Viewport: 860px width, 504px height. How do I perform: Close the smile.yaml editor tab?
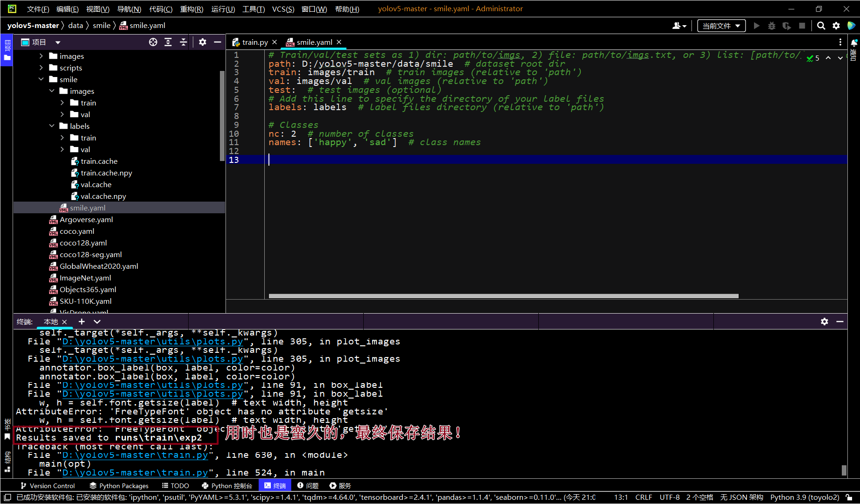pos(339,42)
